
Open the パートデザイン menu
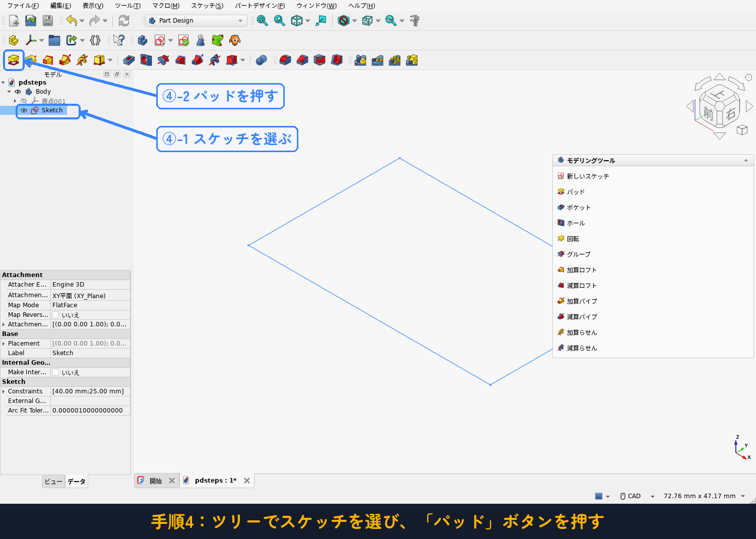pyautogui.click(x=260, y=6)
